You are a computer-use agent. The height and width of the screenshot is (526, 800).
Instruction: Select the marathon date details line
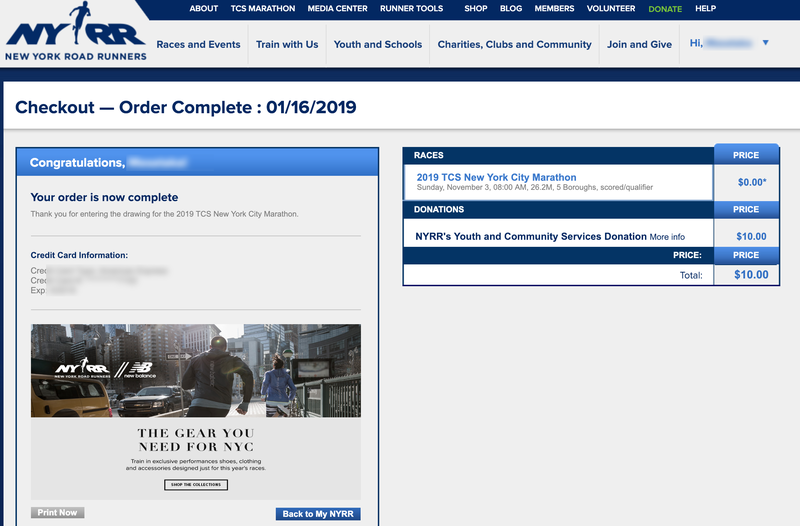pos(535,187)
